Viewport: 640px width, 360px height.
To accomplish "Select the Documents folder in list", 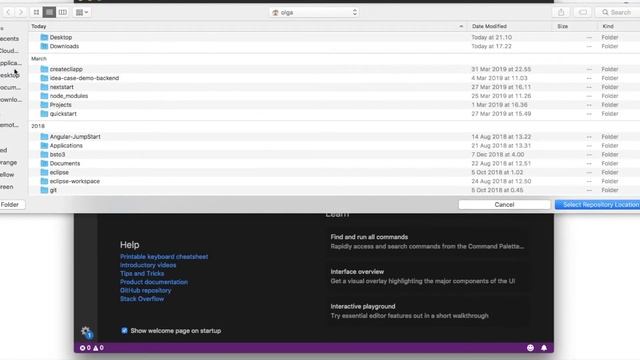I will click(335, 164).
